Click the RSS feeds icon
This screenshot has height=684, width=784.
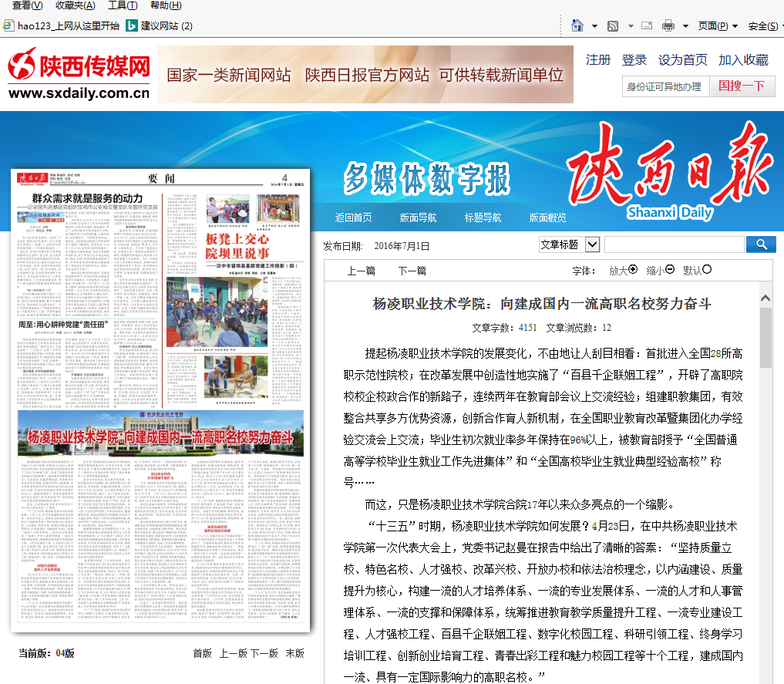pos(613,25)
